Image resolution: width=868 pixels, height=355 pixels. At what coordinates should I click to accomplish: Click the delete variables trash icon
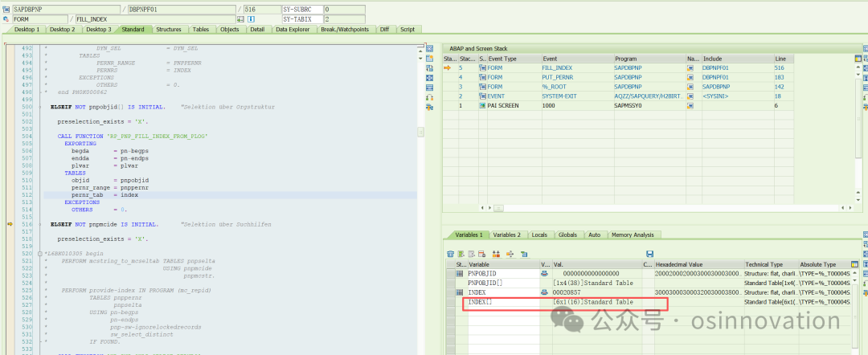coord(451,254)
